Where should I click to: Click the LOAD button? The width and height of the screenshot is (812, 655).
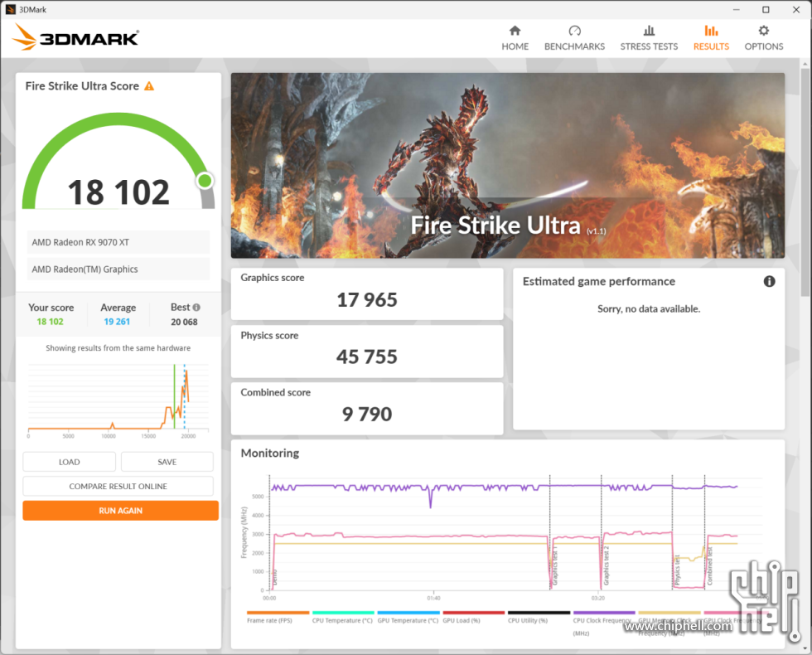coord(70,462)
